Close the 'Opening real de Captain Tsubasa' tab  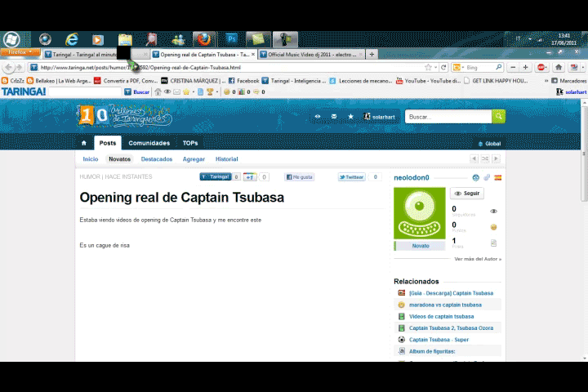point(253,55)
